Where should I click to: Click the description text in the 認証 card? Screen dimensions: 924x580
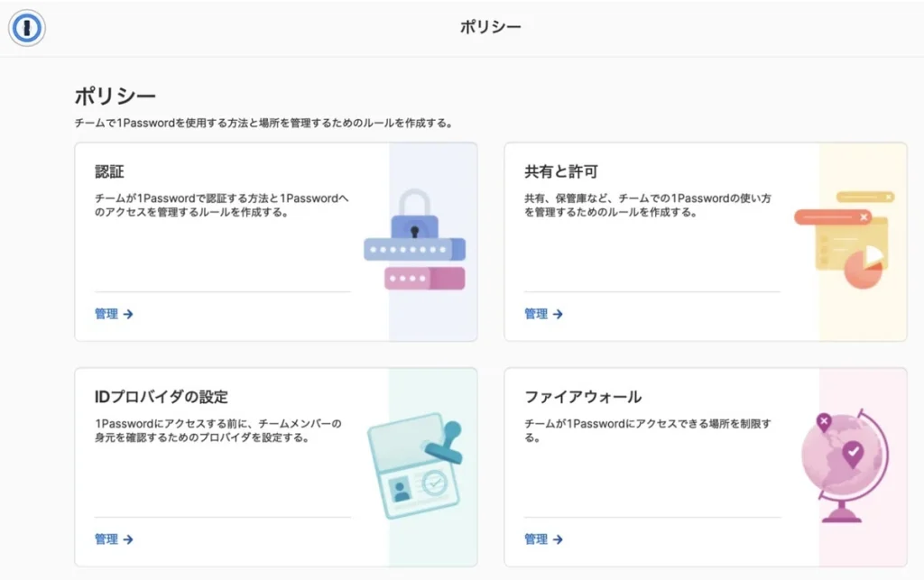221,205
